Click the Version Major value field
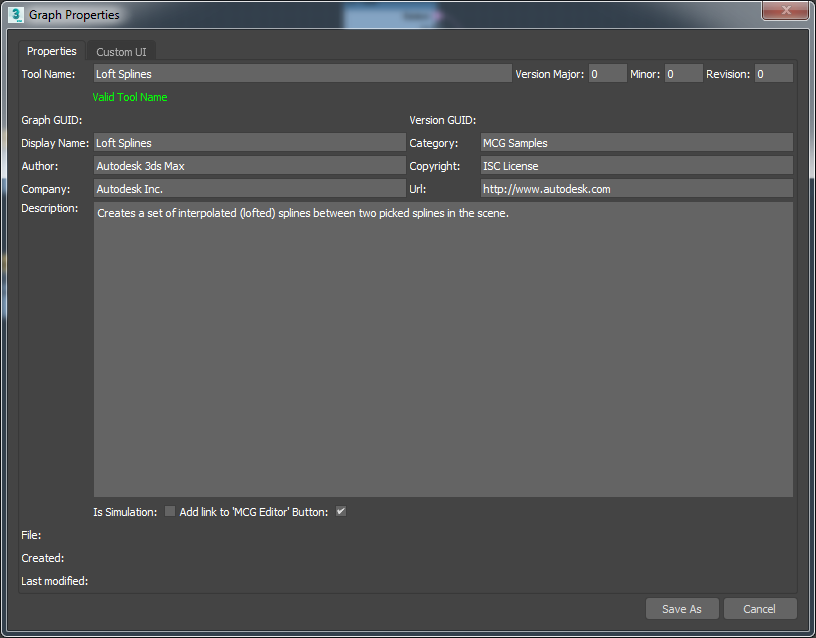Image resolution: width=816 pixels, height=638 pixels. coord(607,73)
